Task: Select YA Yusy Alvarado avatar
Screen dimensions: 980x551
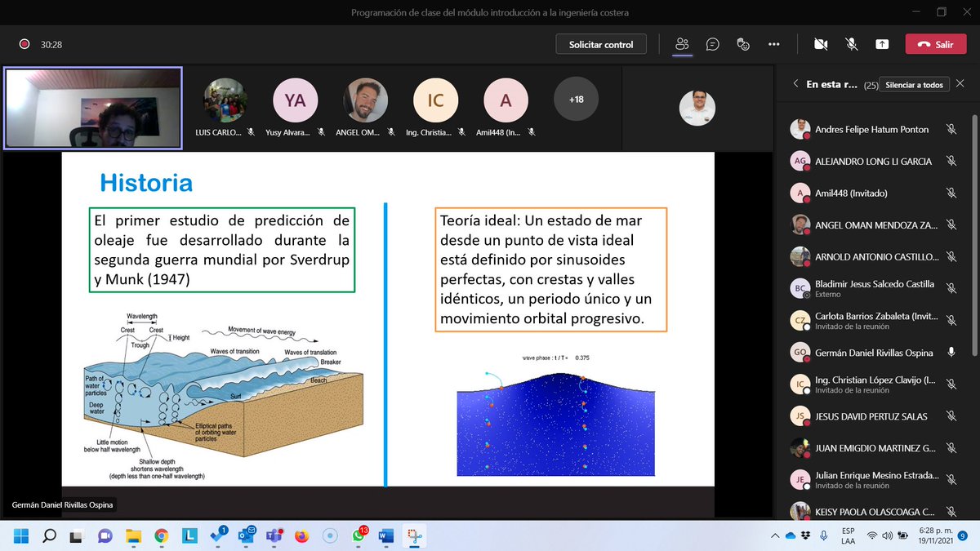Action: (296, 100)
